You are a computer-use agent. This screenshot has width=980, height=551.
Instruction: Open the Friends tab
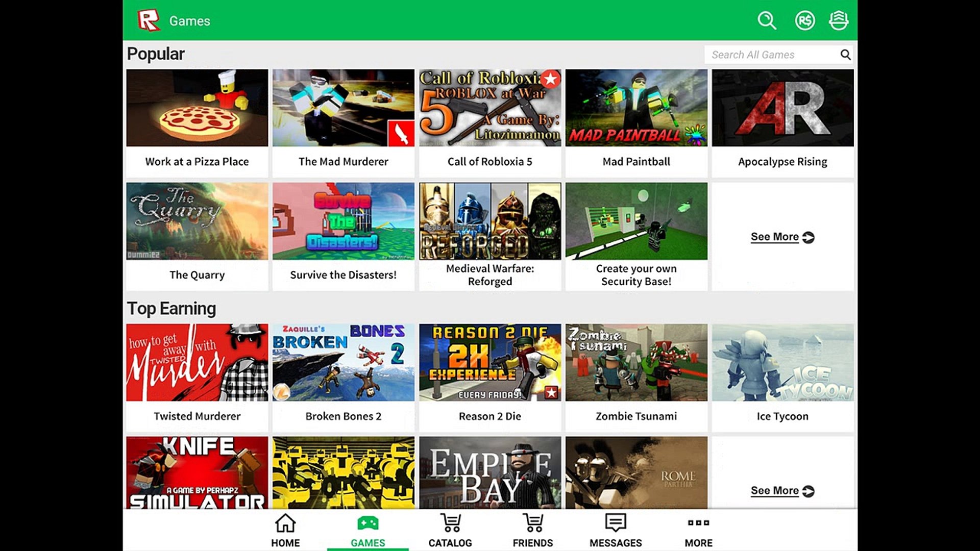coord(532,531)
